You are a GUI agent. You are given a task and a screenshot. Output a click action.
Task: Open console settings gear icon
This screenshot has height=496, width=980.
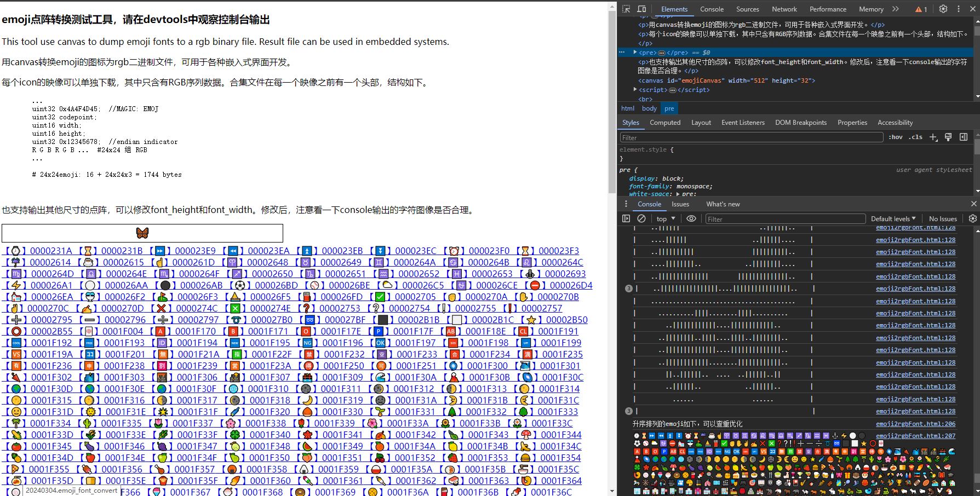click(x=973, y=218)
